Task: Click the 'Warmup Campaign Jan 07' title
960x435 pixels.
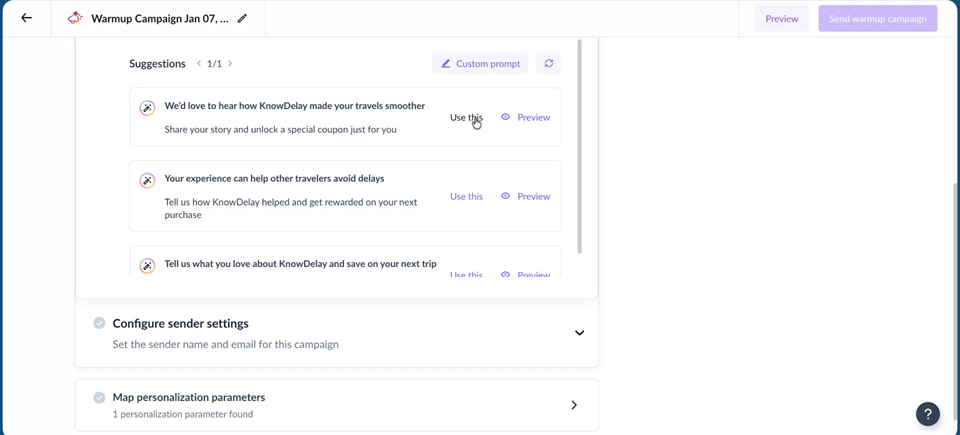Action: pyautogui.click(x=160, y=18)
